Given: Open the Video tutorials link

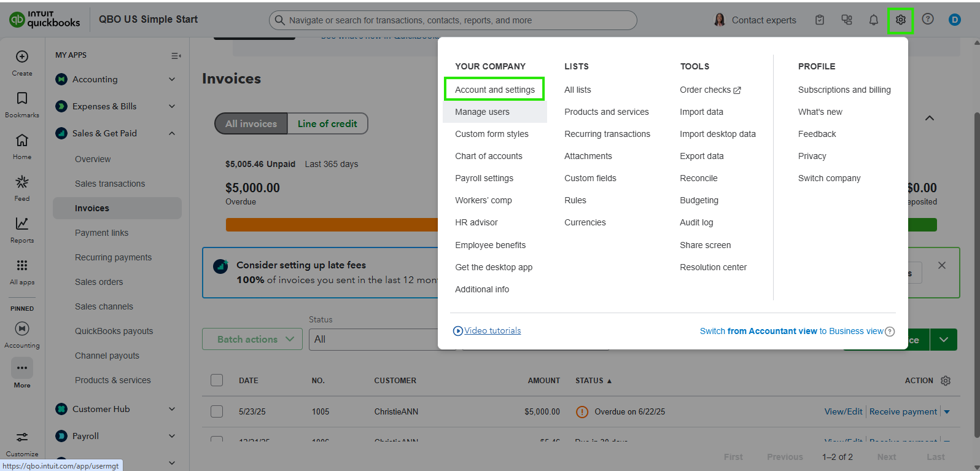Looking at the screenshot, I should (x=492, y=330).
